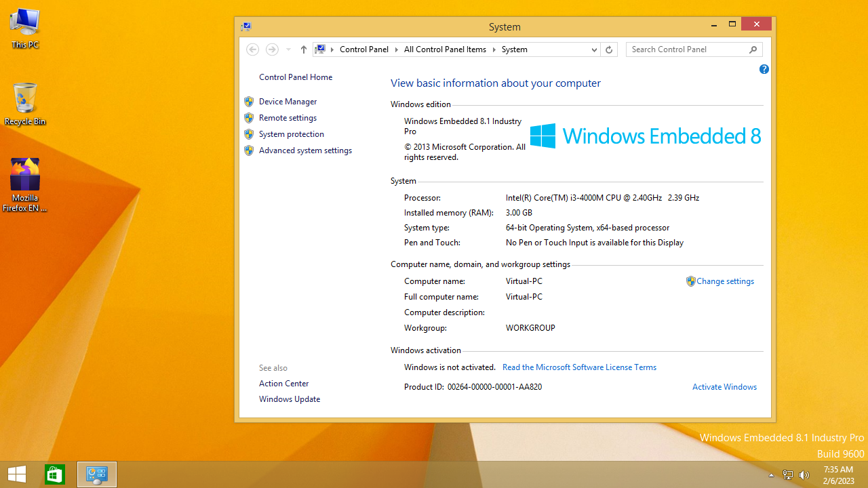Go to Control Panel Home
This screenshot has height=488, width=868.
(x=296, y=77)
